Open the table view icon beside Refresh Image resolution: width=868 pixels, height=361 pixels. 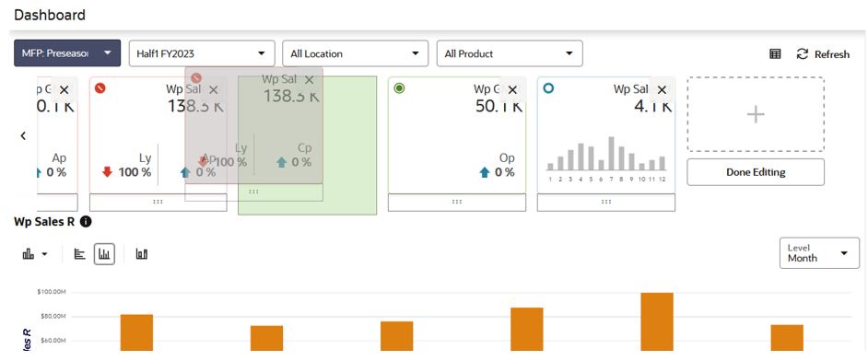[x=775, y=53]
